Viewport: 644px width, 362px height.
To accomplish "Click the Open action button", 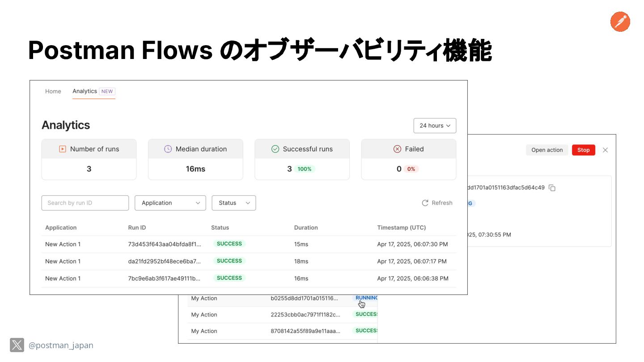I will [547, 150].
